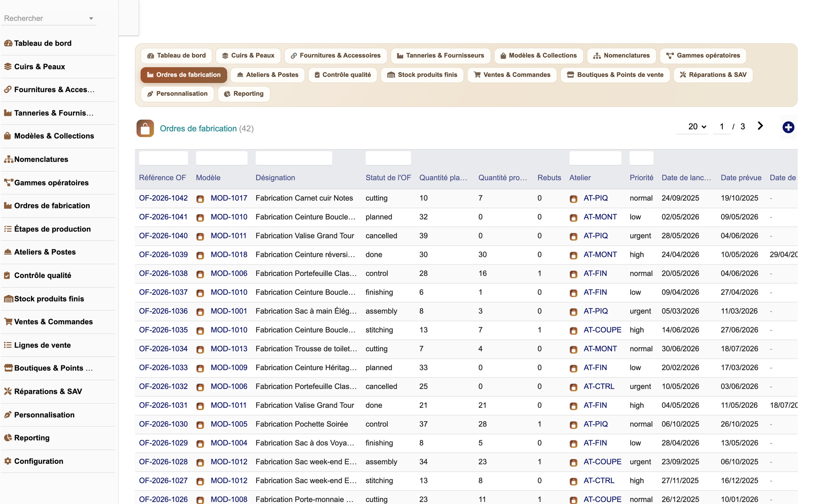
Task: Click the Priorité filter field
Action: click(x=641, y=158)
